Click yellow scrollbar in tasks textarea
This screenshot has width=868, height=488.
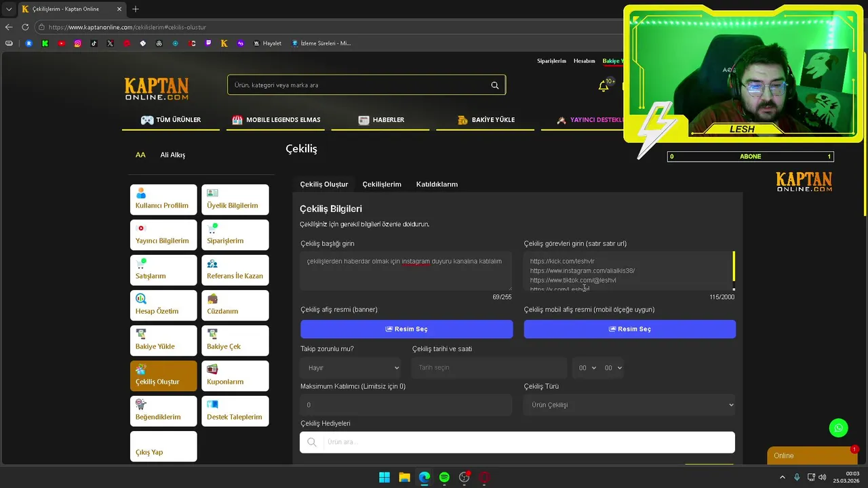[734, 266]
